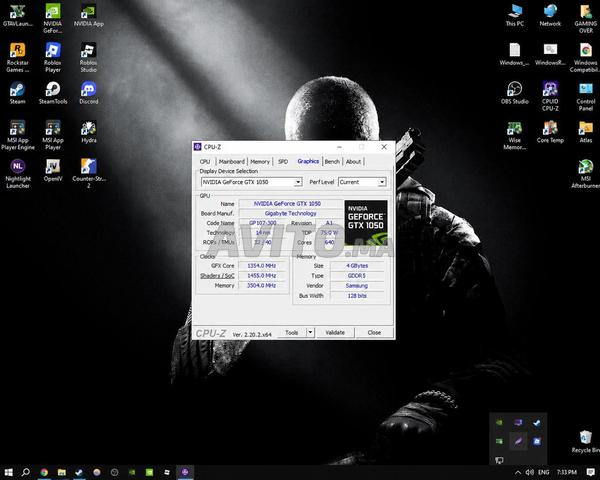Open the Windows Start menu
The width and height of the screenshot is (600, 480).
pyautogui.click(x=8, y=472)
